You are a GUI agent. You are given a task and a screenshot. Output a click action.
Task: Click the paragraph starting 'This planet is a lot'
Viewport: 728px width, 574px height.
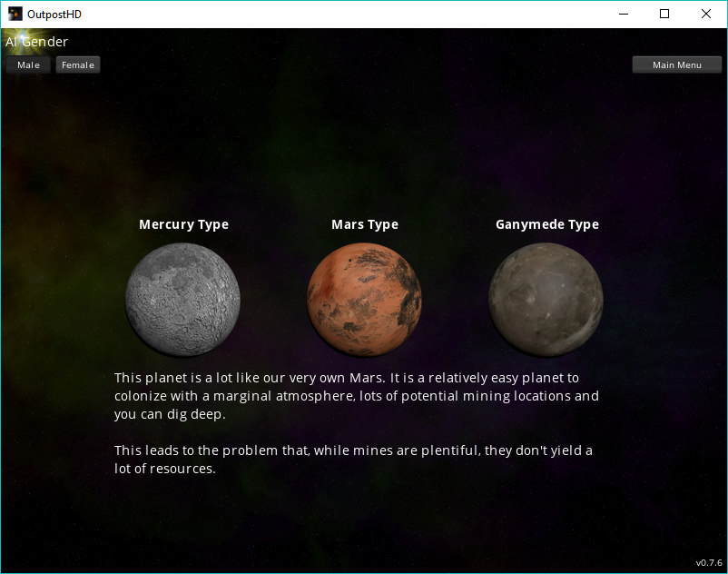pyautogui.click(x=357, y=396)
